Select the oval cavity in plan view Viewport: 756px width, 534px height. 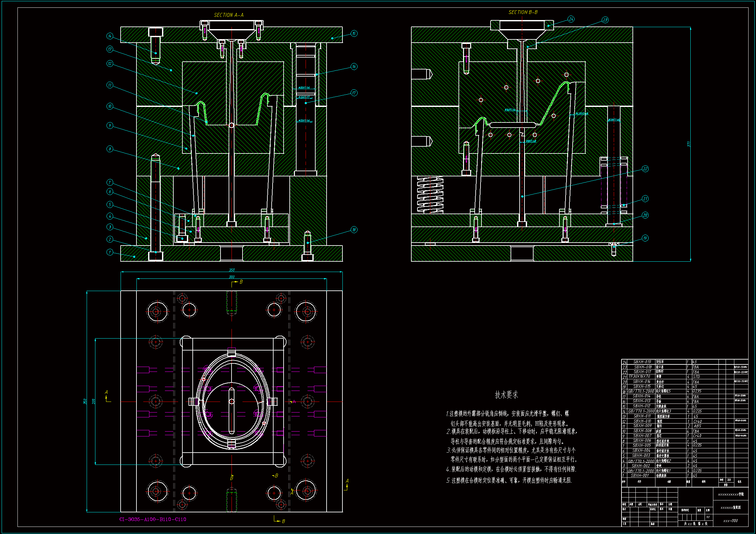232,402
